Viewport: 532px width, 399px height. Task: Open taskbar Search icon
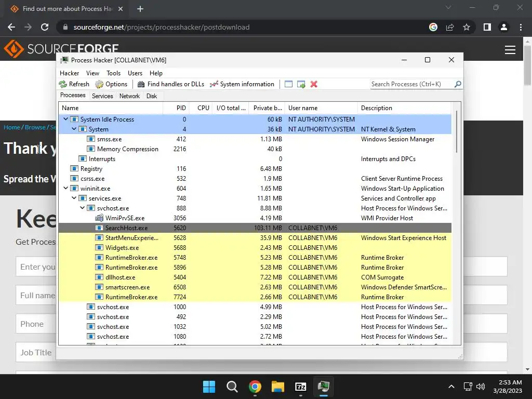pyautogui.click(x=232, y=387)
